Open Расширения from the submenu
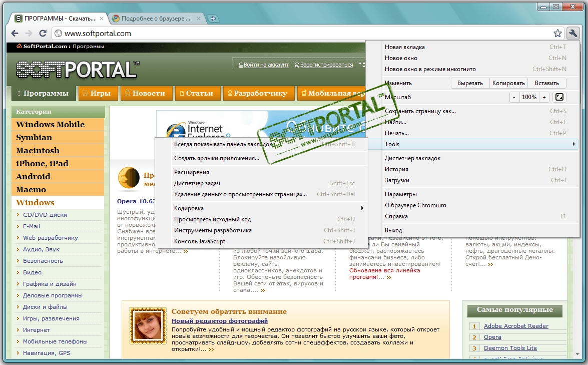588x365 pixels. click(x=261, y=172)
